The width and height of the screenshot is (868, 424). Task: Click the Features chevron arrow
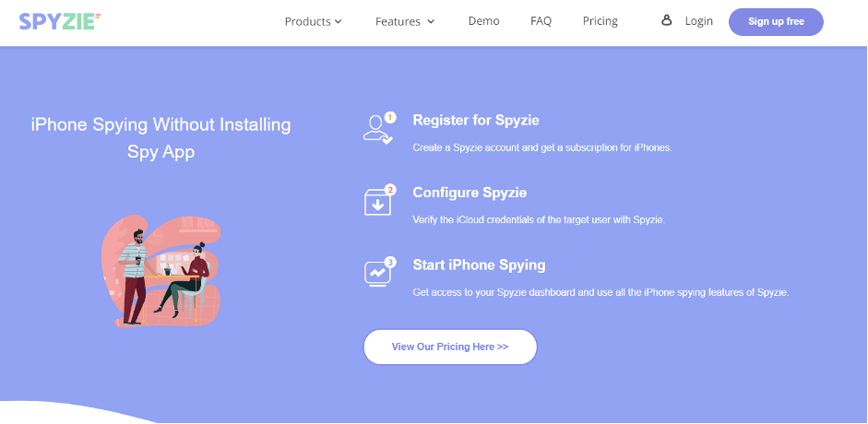[x=431, y=21]
